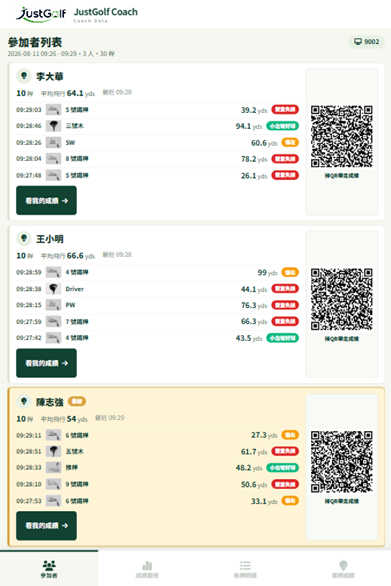The image size is (391, 586).
Task: Click the 76.3 yds distance value
Action: (254, 305)
